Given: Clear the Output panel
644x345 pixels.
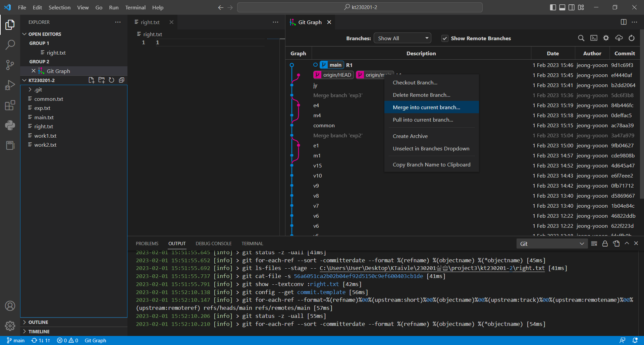Looking at the screenshot, I should [x=594, y=244].
